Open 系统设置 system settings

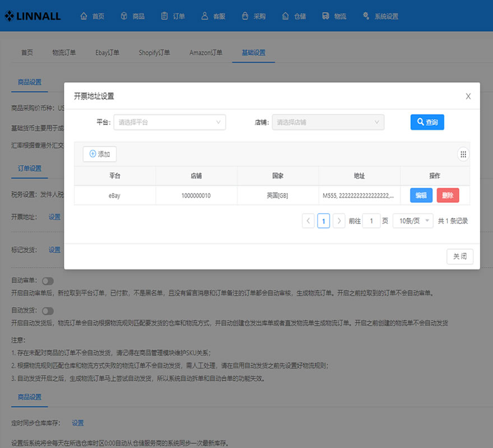click(x=380, y=16)
